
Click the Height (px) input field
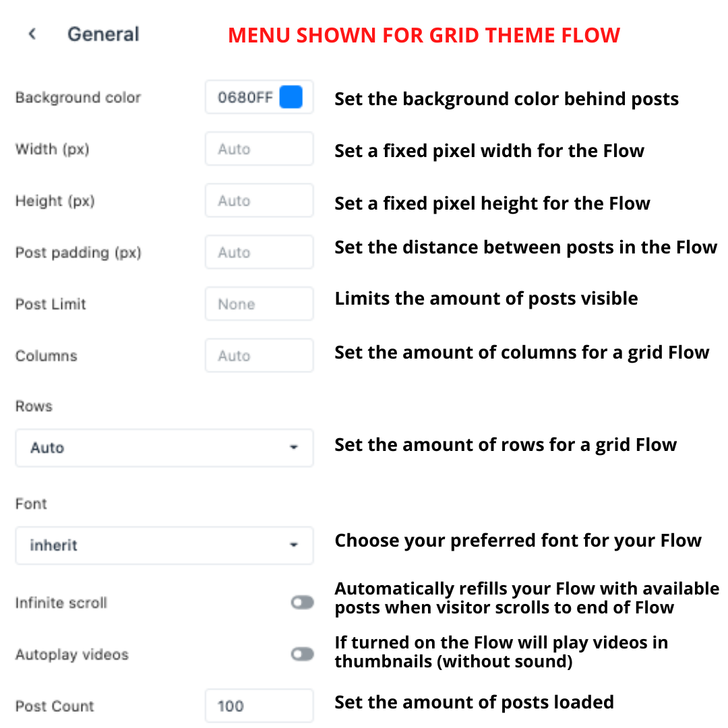[259, 201]
